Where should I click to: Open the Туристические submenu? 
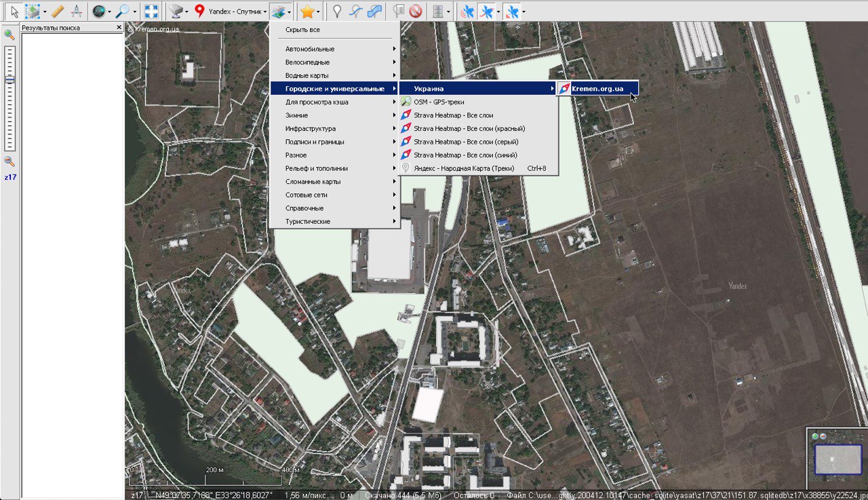pyautogui.click(x=335, y=221)
